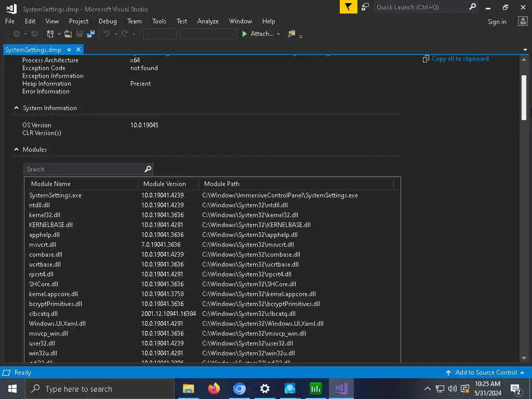
Task: Focus the Quick Launch input box
Action: click(421, 7)
